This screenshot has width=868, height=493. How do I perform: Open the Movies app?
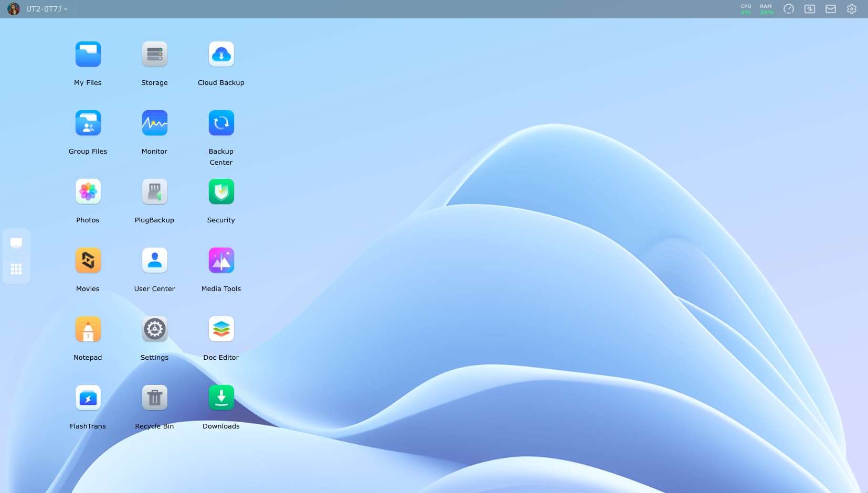(x=88, y=261)
